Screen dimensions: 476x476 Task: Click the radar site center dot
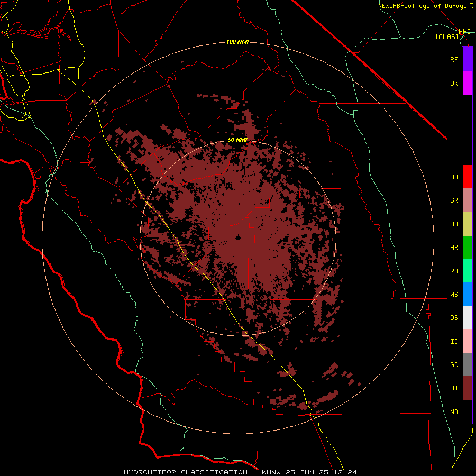click(239, 237)
